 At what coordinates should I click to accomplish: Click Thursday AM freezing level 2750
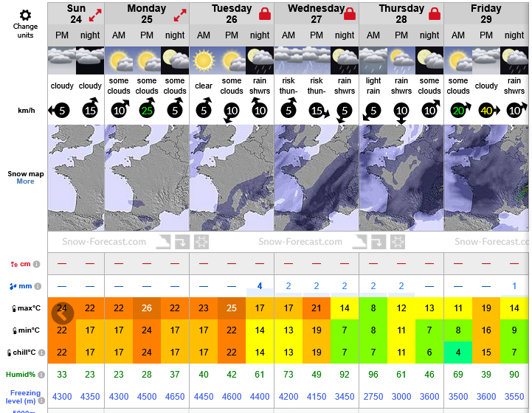click(x=373, y=397)
